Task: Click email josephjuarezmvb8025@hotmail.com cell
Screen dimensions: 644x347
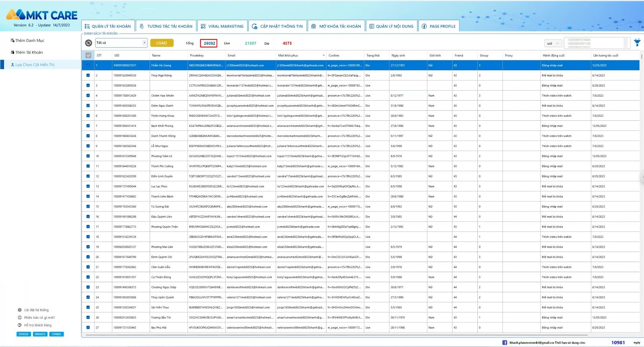Action: [x=250, y=105]
